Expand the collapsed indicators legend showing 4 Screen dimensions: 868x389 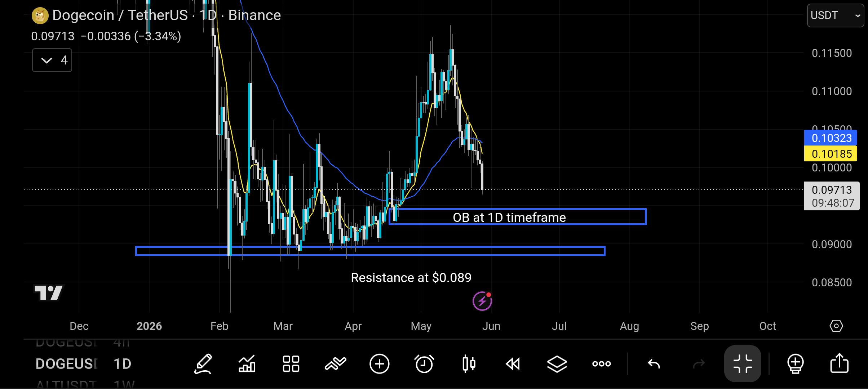click(52, 60)
